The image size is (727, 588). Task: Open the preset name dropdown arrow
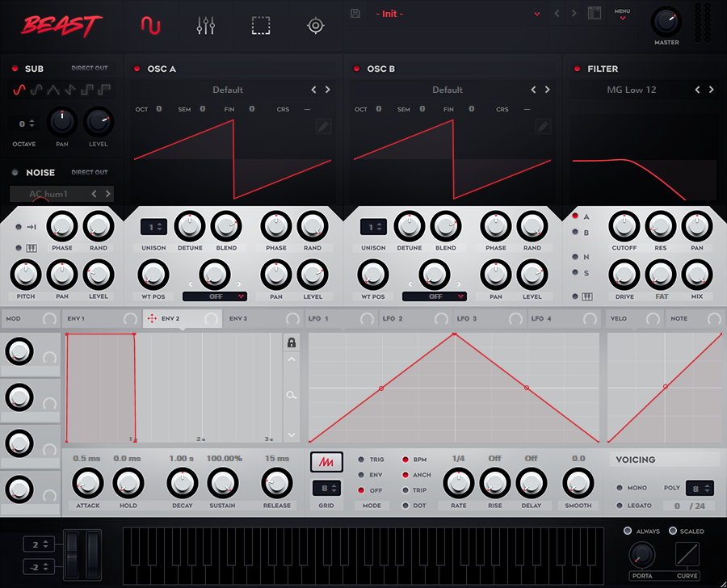point(537,14)
